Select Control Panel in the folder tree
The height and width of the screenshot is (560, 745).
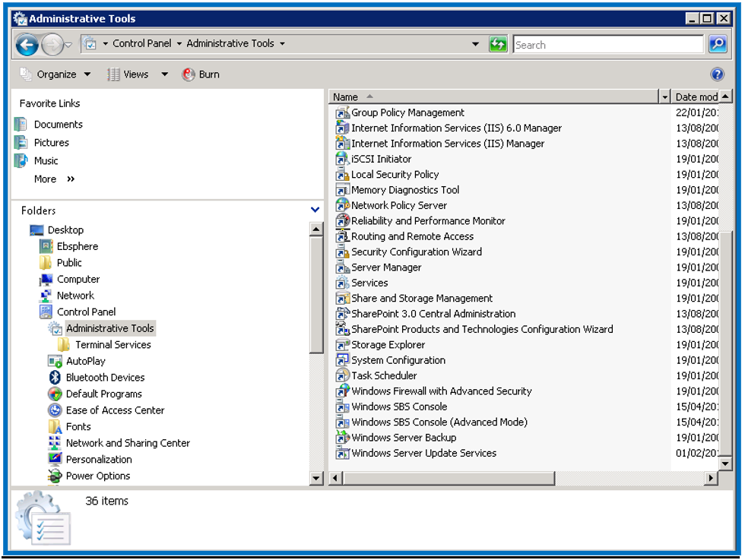point(86,312)
